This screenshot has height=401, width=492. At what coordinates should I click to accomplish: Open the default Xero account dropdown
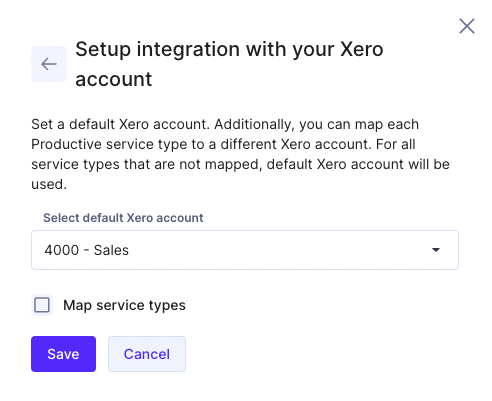tap(245, 250)
